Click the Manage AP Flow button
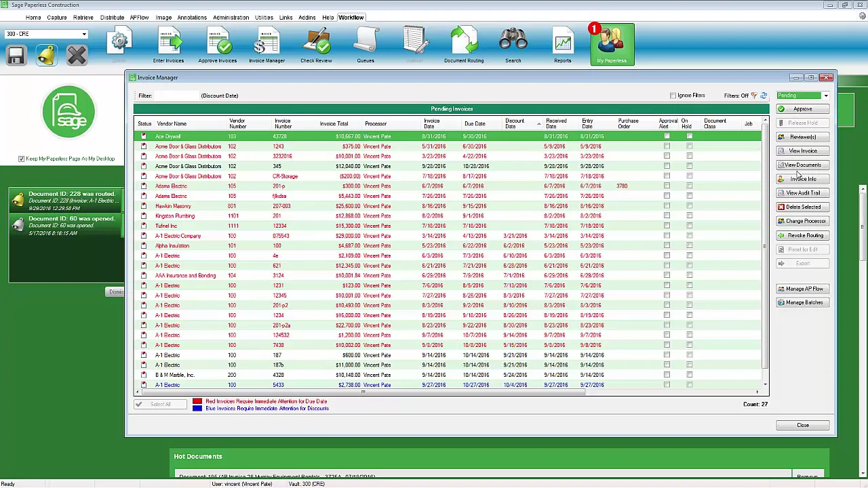 [803, 289]
